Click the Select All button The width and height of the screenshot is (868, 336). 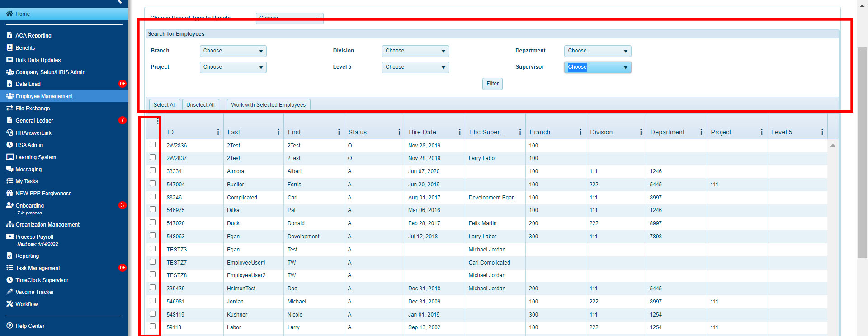pos(165,105)
